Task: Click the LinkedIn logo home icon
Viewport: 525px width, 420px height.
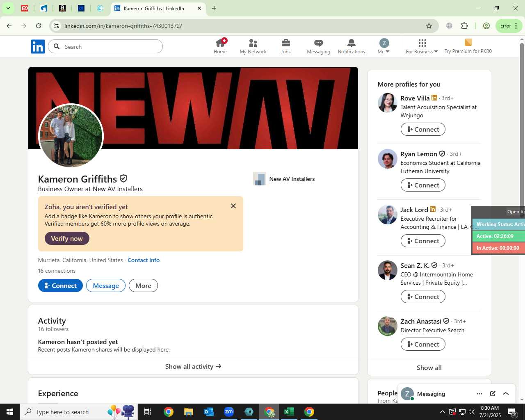Action: click(38, 47)
